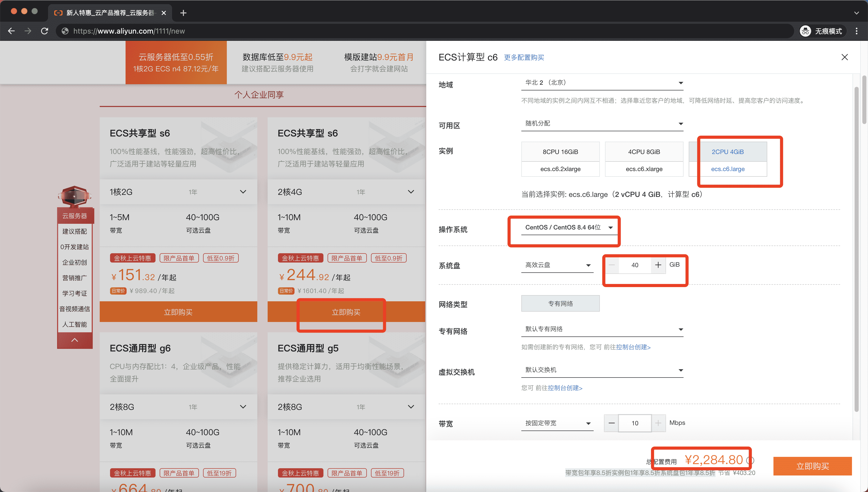The width and height of the screenshot is (868, 492).
Task: Reload the current page
Action: tap(45, 31)
